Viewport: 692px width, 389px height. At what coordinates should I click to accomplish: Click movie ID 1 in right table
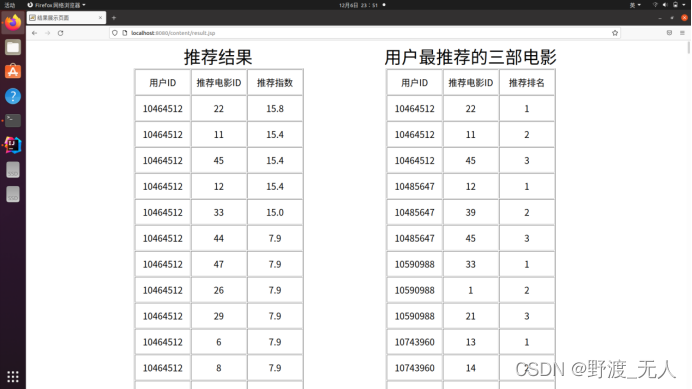tap(470, 290)
